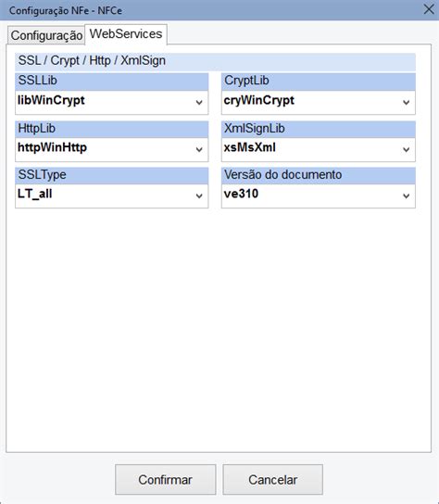This screenshot has width=439, height=504.
Task: Expand the SSLLib dropdown arrow
Action: [199, 103]
